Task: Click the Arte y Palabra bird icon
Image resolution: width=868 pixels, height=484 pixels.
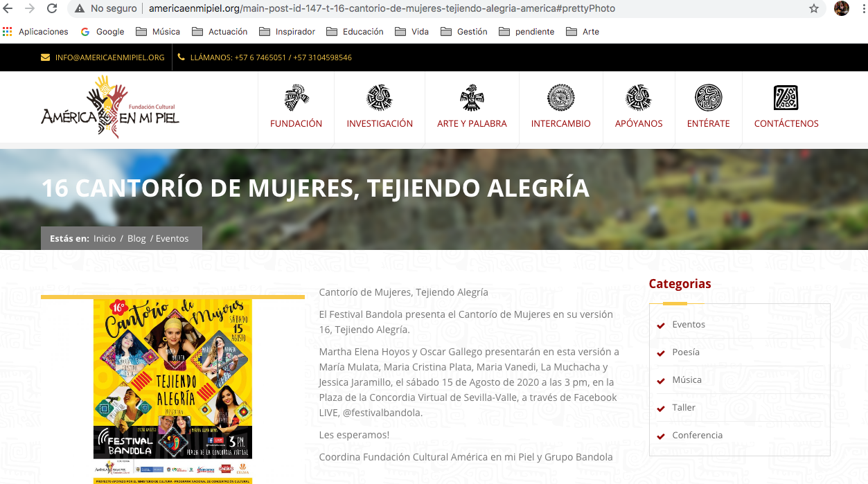Action: click(x=472, y=98)
